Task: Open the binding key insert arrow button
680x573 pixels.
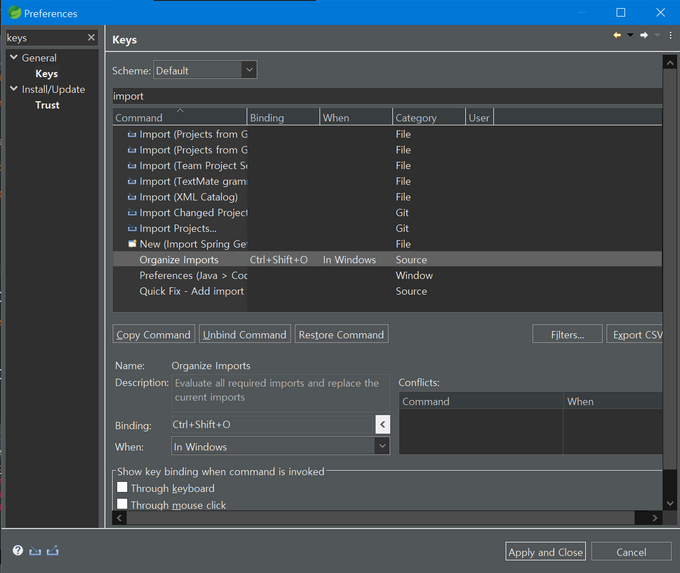Action: coord(382,424)
